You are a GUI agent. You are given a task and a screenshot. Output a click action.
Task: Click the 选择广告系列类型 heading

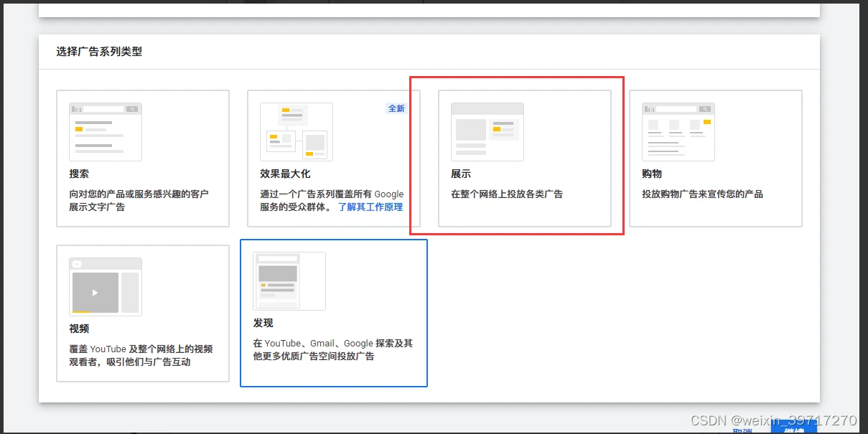click(x=99, y=52)
